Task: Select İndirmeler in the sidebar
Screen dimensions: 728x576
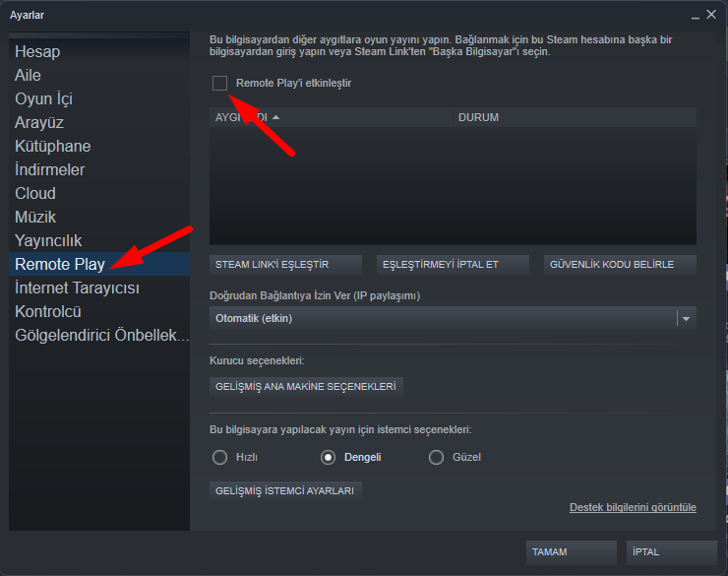Action: coord(50,169)
